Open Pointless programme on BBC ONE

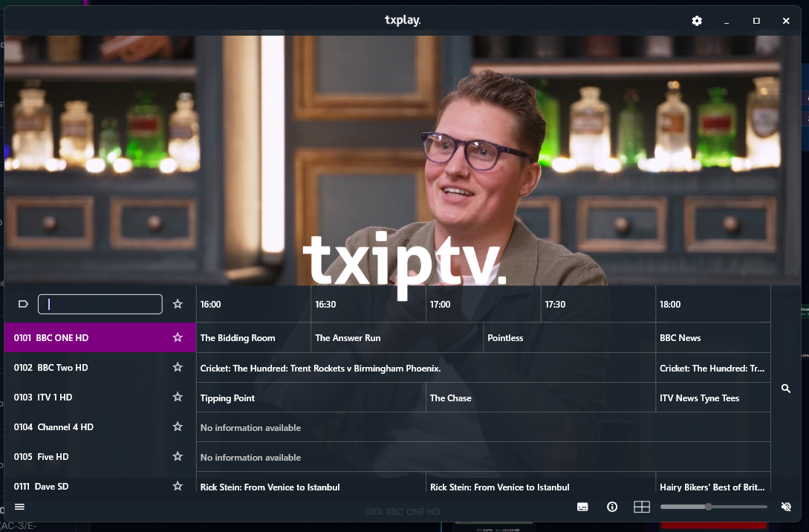pyautogui.click(x=570, y=338)
